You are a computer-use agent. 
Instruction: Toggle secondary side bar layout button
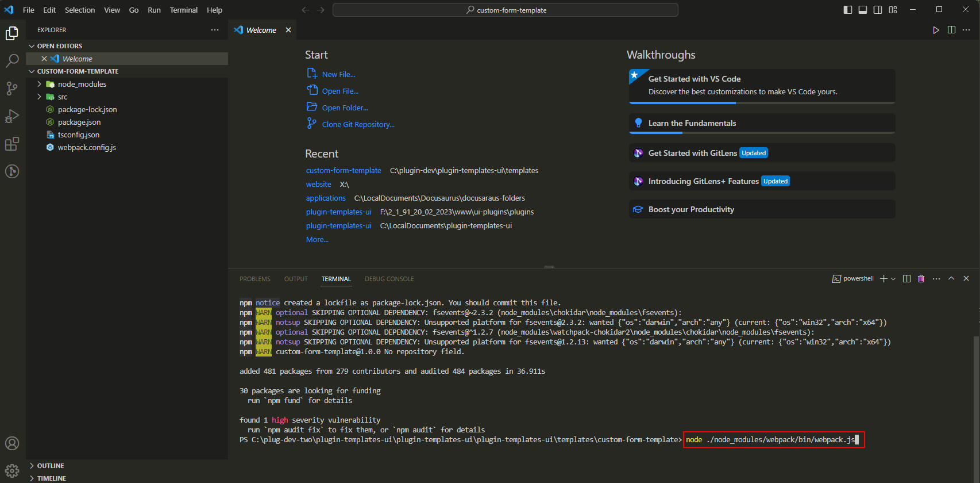[x=878, y=10]
